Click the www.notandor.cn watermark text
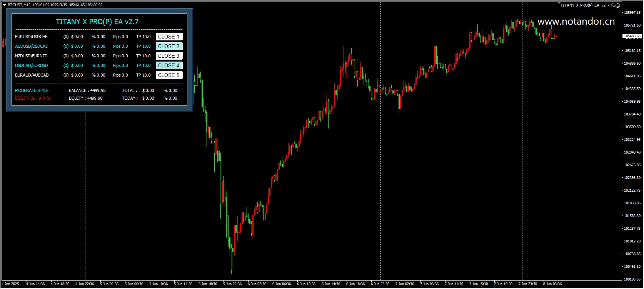The height and width of the screenshot is (289, 644). tap(576, 22)
